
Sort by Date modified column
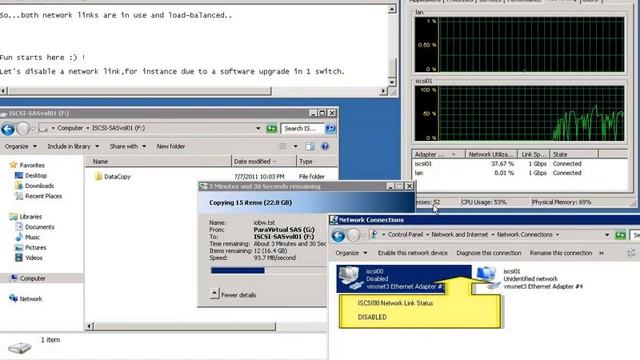[264, 161]
